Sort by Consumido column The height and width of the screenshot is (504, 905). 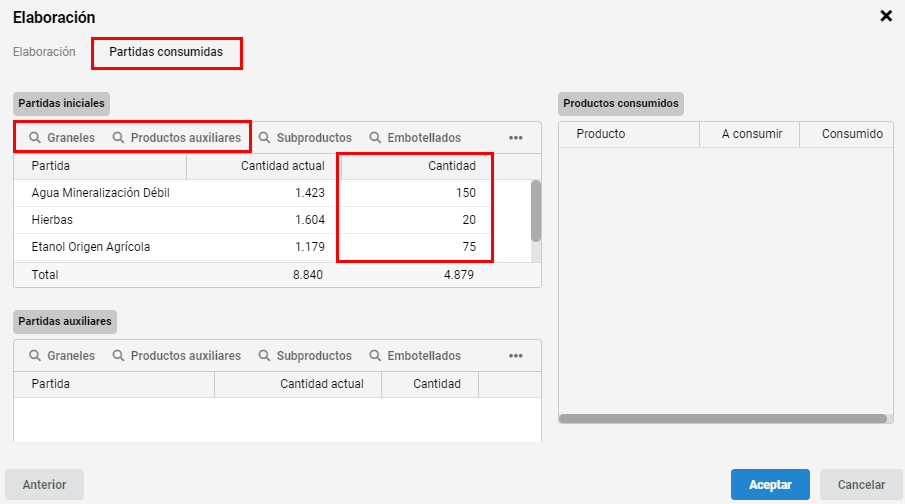click(x=847, y=134)
